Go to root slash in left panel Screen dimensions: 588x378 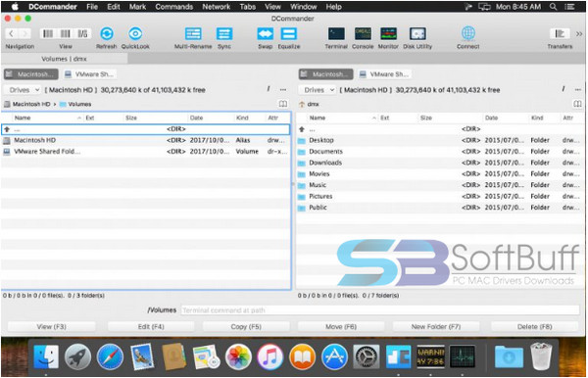click(x=269, y=89)
